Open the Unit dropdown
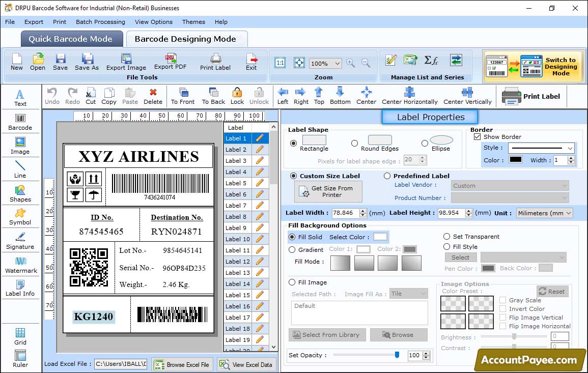Image resolution: width=588 pixels, height=373 pixels. click(x=569, y=213)
